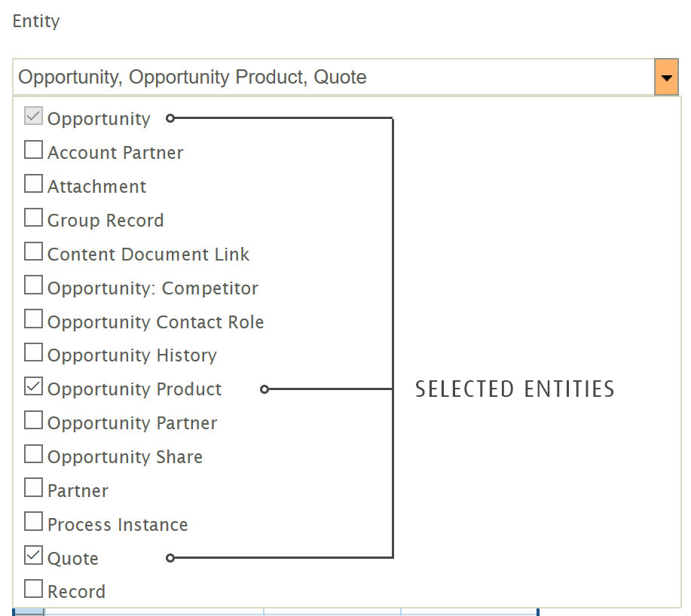The width and height of the screenshot is (691, 616).
Task: Uncheck the Quote checkbox
Action: (33, 557)
